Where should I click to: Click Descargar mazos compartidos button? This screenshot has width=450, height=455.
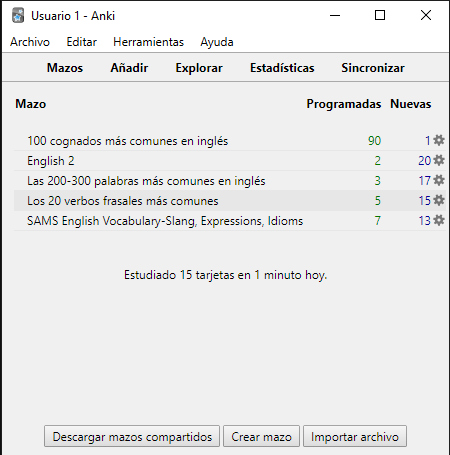[132, 436]
